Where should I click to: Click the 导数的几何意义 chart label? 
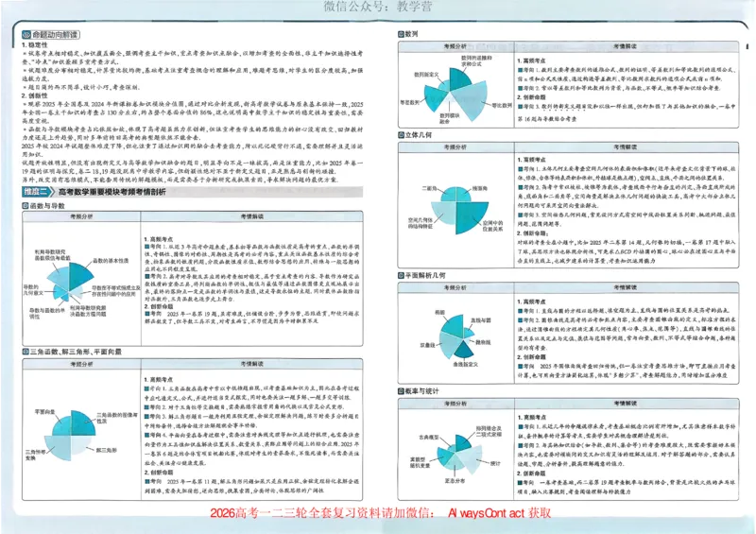pos(33,290)
